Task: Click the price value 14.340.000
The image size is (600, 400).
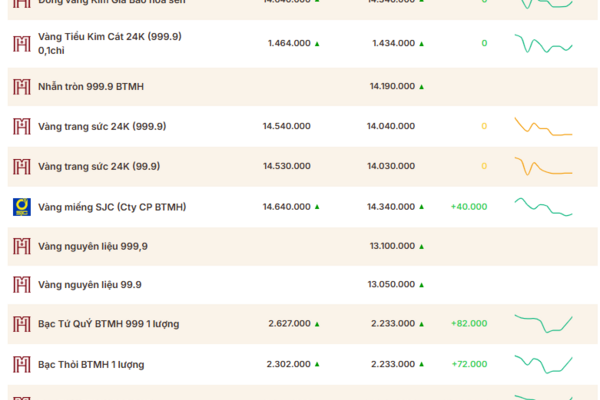Action: (x=391, y=207)
